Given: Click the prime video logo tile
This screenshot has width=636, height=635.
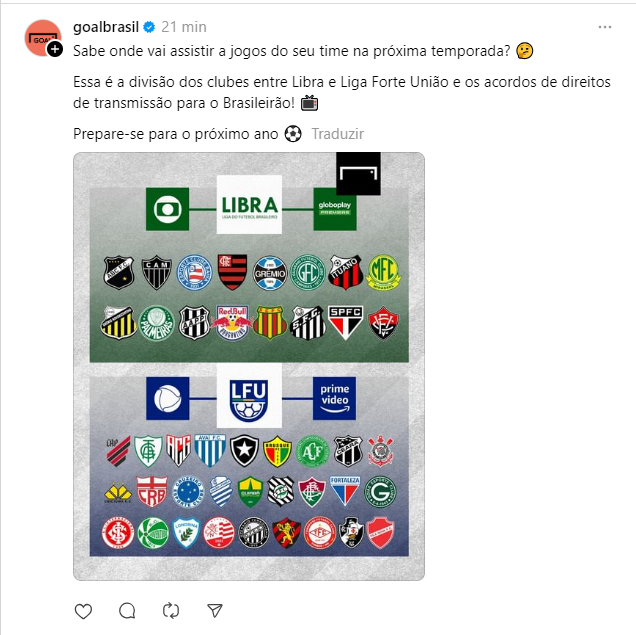Looking at the screenshot, I should pyautogui.click(x=335, y=399).
